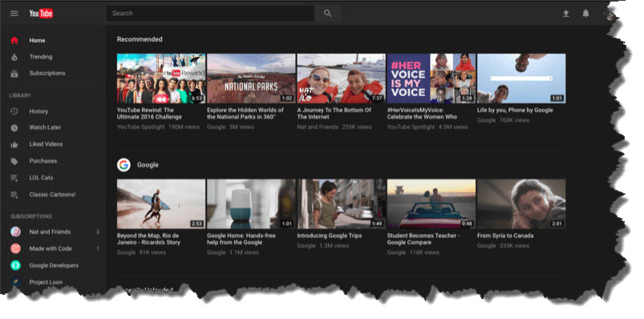Play the National Parks 360 thumbnail

251,79
